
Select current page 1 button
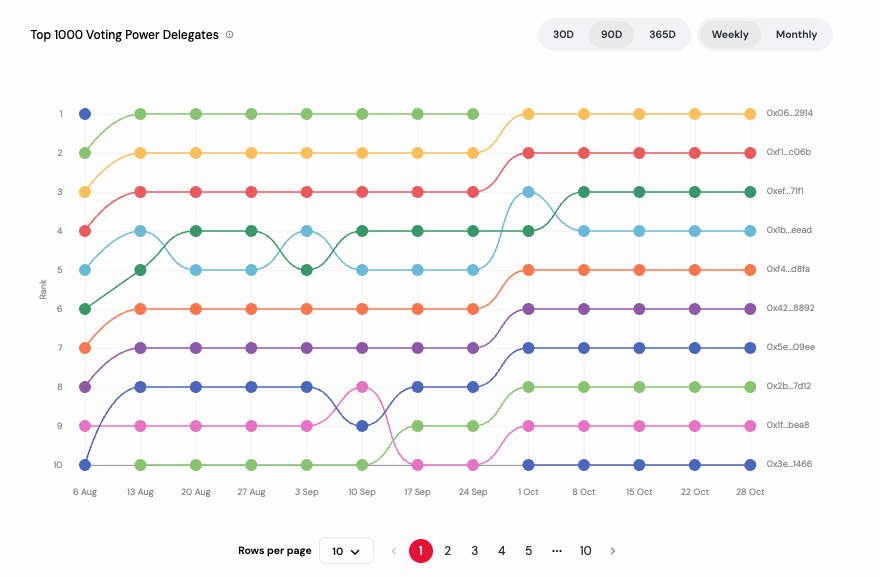coord(421,551)
